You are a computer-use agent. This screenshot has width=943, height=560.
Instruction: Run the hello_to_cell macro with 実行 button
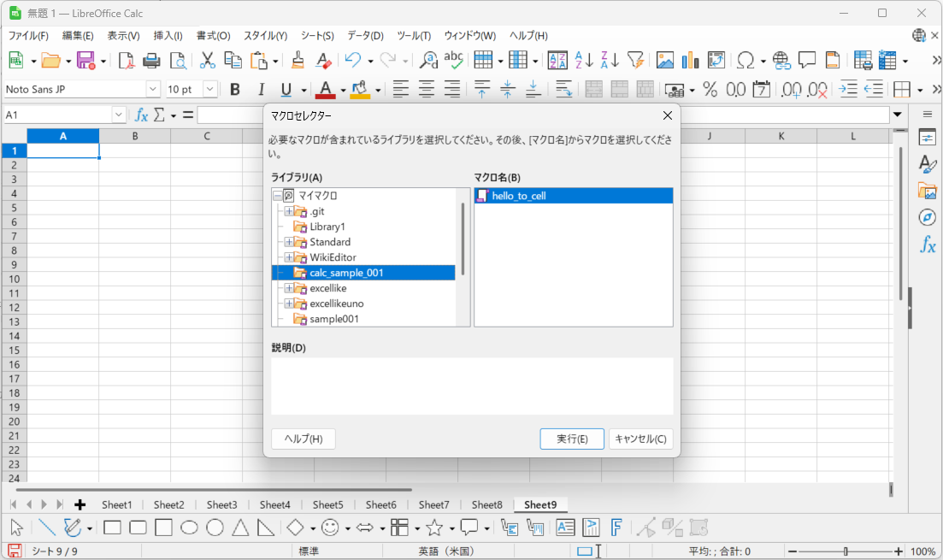[571, 439]
